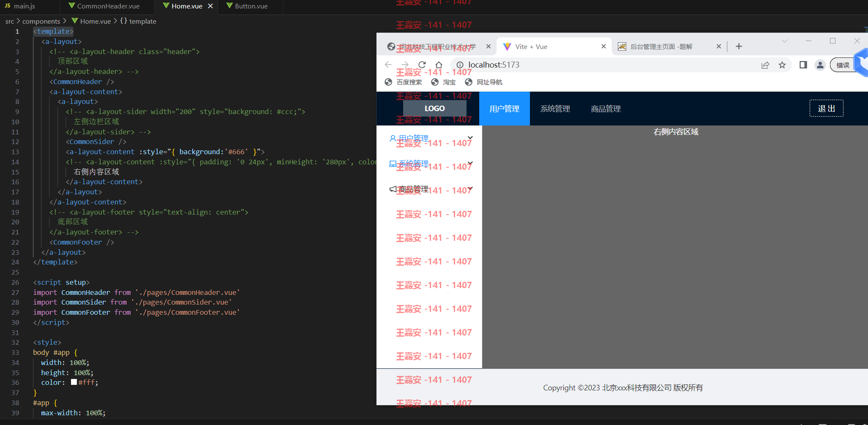Click the site information icon in address bar
Image resolution: width=868 pixels, height=425 pixels.
pos(460,65)
